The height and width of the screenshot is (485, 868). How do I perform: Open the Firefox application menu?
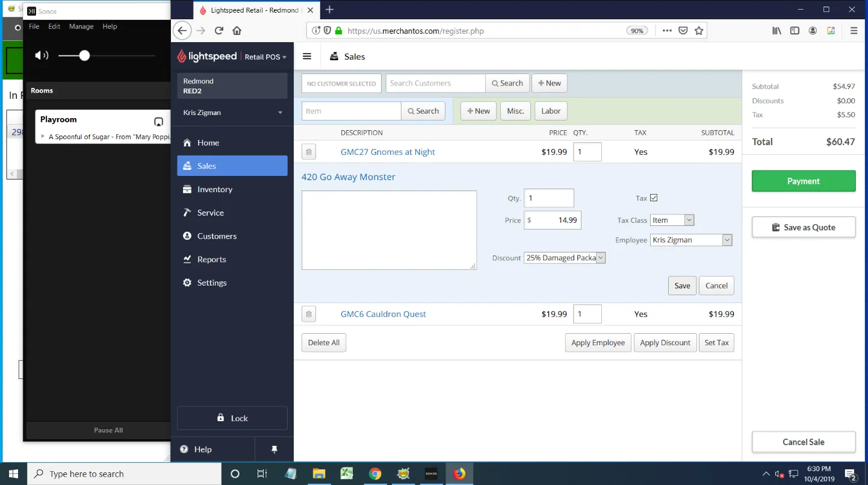tap(854, 31)
